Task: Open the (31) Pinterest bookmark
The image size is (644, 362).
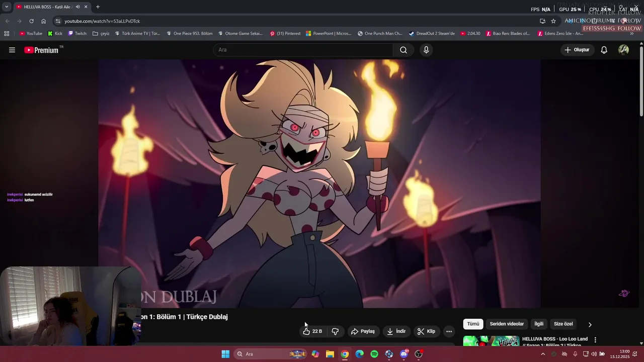Action: (x=285, y=34)
